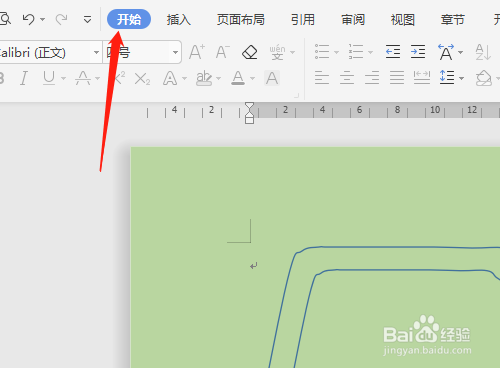Viewport: 500px width, 368px height.
Task: Center align the text
Action: click(x=347, y=78)
